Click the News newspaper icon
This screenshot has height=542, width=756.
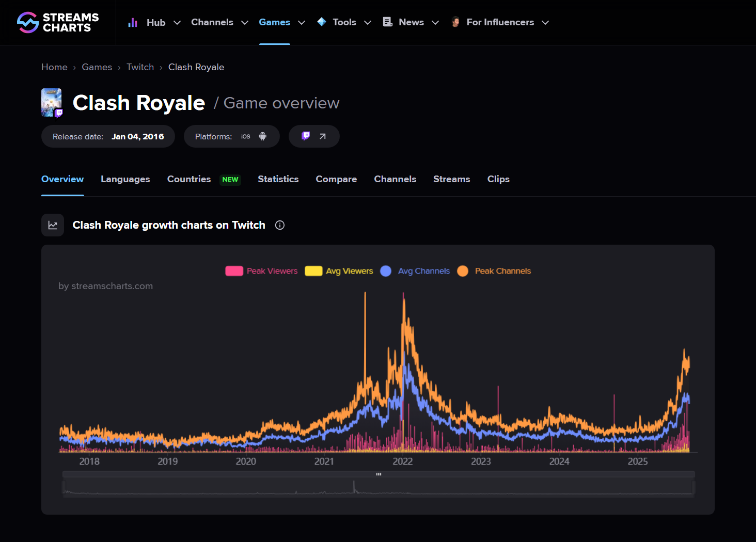387,22
